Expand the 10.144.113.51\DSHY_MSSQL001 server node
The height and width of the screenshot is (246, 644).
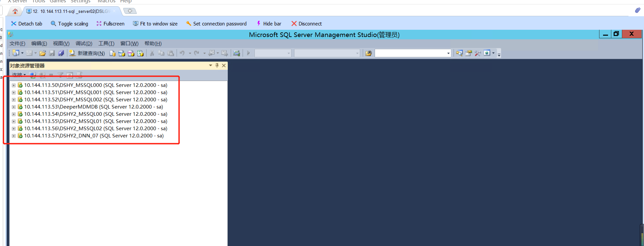tap(14, 93)
